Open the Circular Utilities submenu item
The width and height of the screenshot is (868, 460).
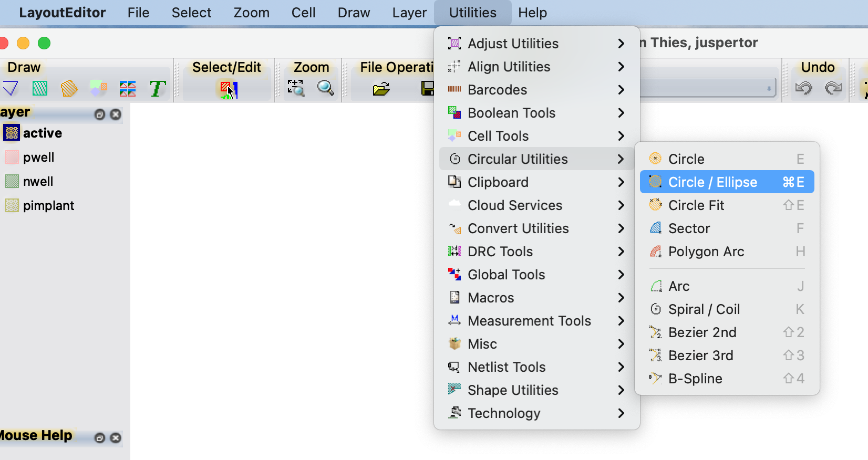coord(537,159)
